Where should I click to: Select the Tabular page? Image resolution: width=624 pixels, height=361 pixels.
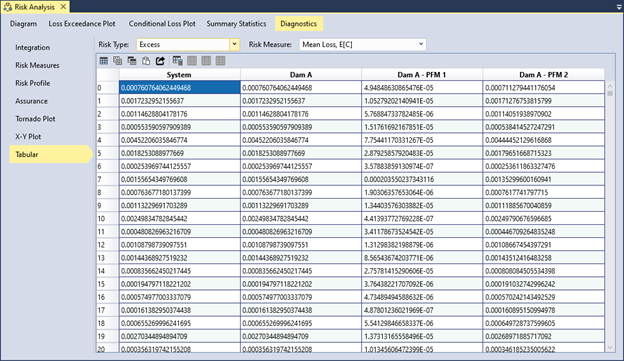[x=50, y=154]
